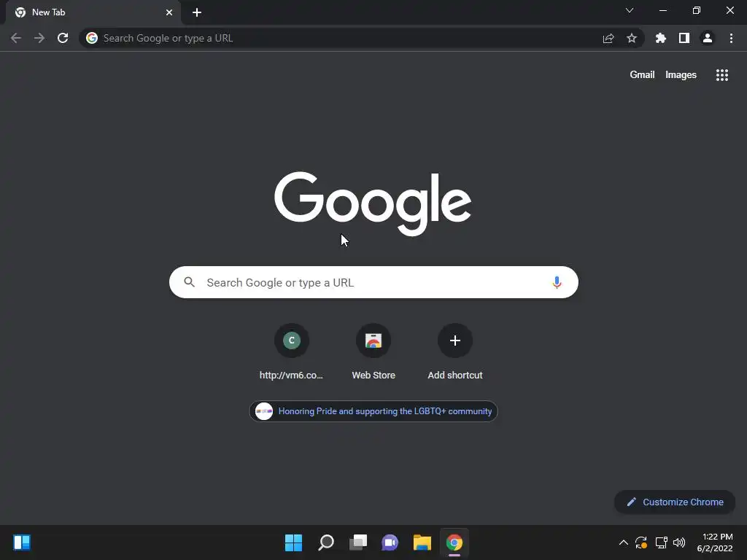Open Images link

pos(681,75)
